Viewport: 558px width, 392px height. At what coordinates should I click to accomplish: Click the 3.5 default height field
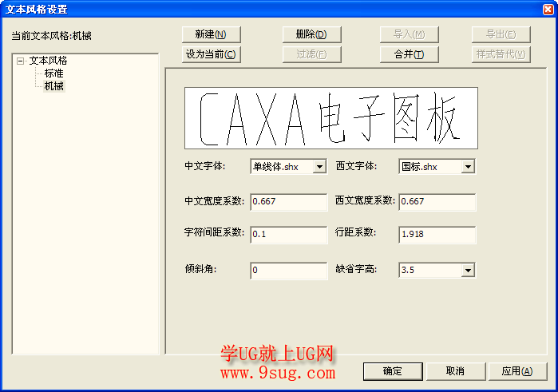coord(437,270)
